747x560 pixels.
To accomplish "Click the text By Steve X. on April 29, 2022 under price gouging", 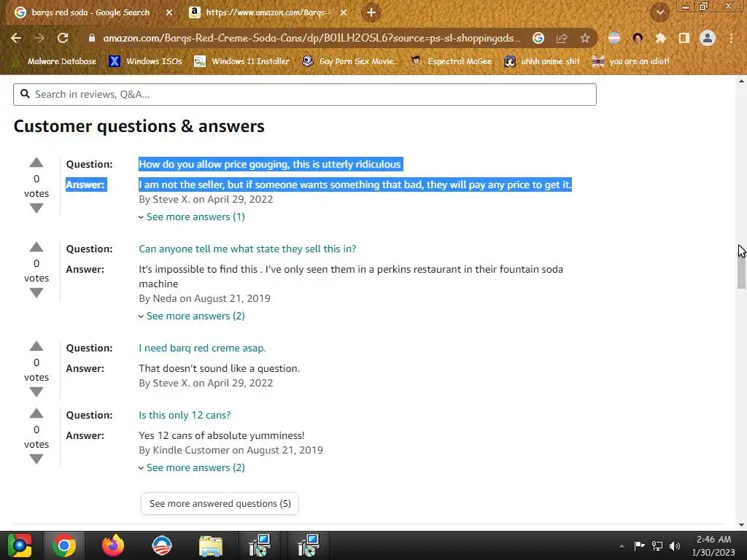I will (206, 199).
